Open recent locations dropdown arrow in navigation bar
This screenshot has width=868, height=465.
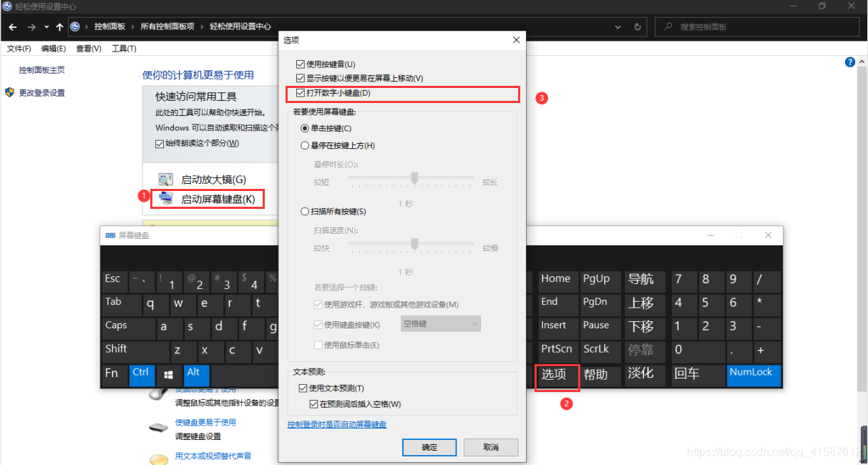pyautogui.click(x=47, y=27)
